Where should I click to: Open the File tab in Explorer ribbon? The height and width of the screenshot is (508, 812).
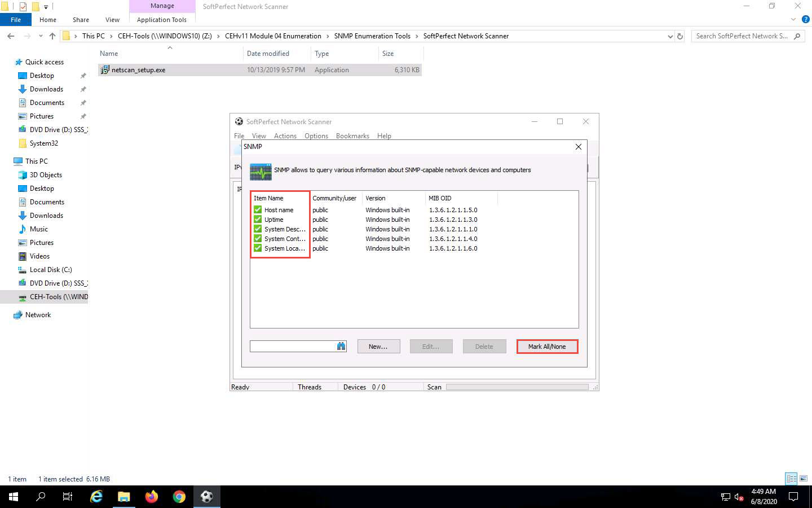pos(16,20)
